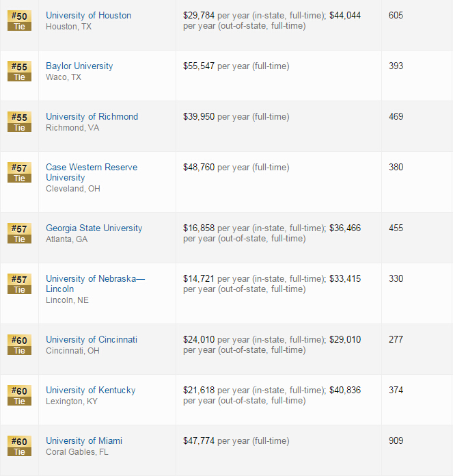Image resolution: width=453 pixels, height=476 pixels.
Task: Click the #60 Tie badge beside Cincinnati
Action: pyautogui.click(x=19, y=345)
